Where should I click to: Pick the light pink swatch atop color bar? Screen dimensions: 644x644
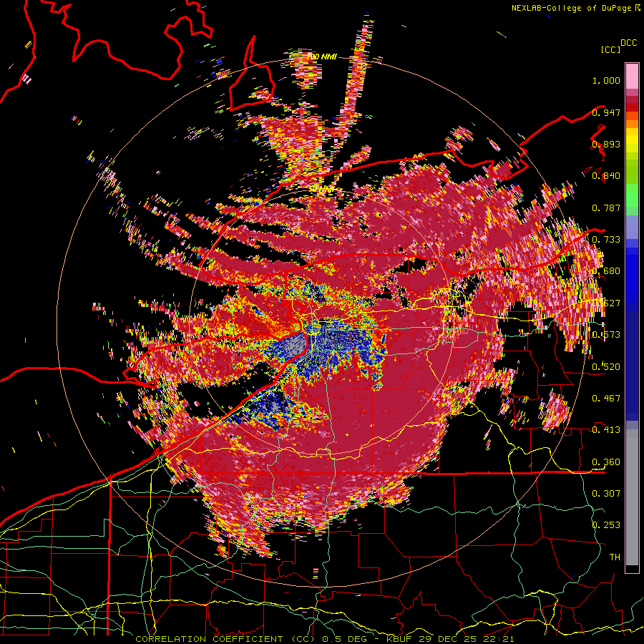(632, 76)
